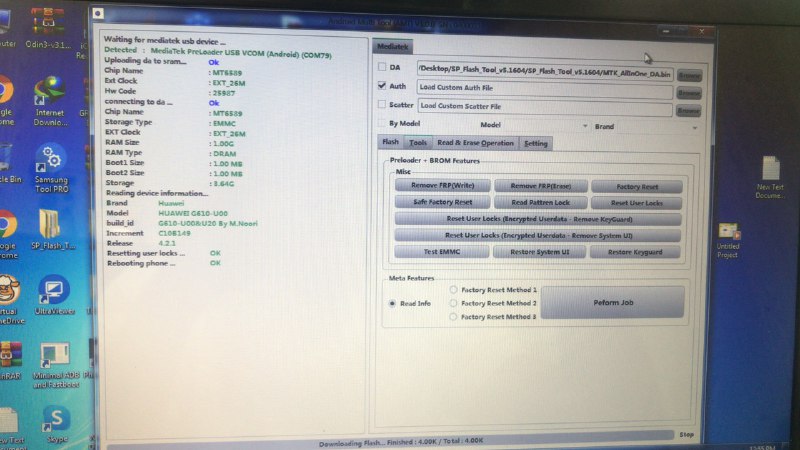Click Browse button for DA file
Image resolution: width=800 pixels, height=450 pixels.
[689, 76]
